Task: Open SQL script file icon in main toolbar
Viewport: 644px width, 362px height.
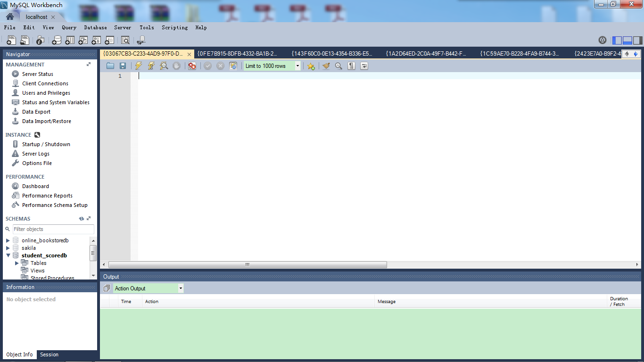Action: click(x=25, y=41)
